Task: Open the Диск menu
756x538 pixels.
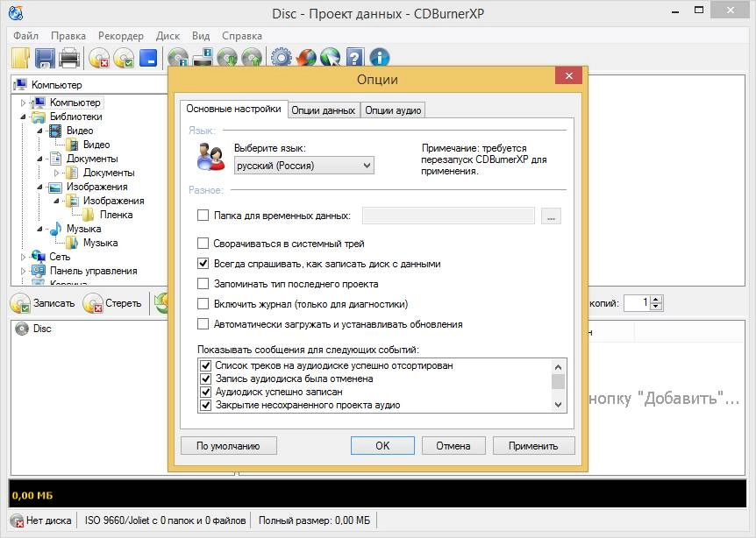Action: (168, 36)
